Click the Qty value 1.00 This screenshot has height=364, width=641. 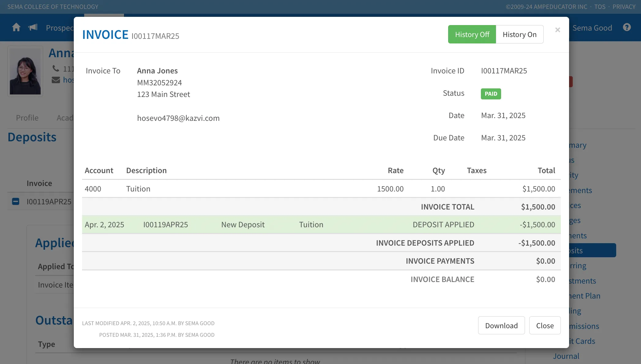[438, 189]
